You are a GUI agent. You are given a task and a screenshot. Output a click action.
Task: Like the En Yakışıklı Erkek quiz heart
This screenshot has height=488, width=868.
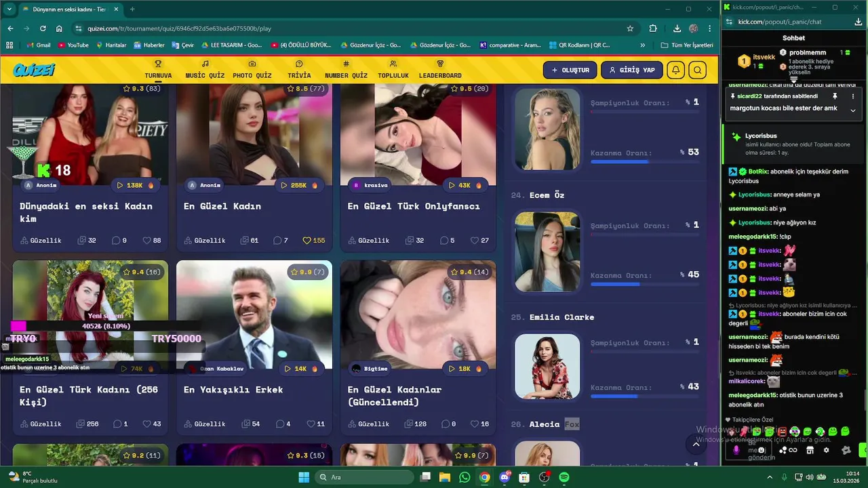[311, 424]
